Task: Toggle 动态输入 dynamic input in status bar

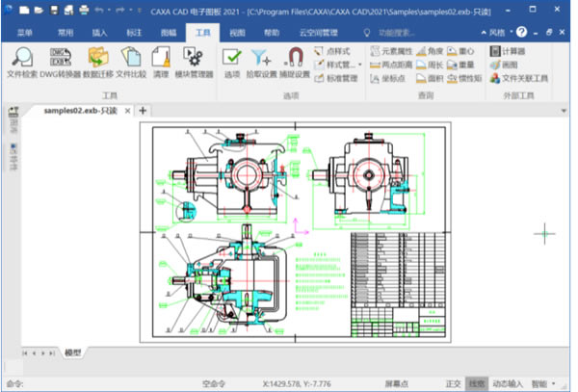Action: (x=508, y=384)
